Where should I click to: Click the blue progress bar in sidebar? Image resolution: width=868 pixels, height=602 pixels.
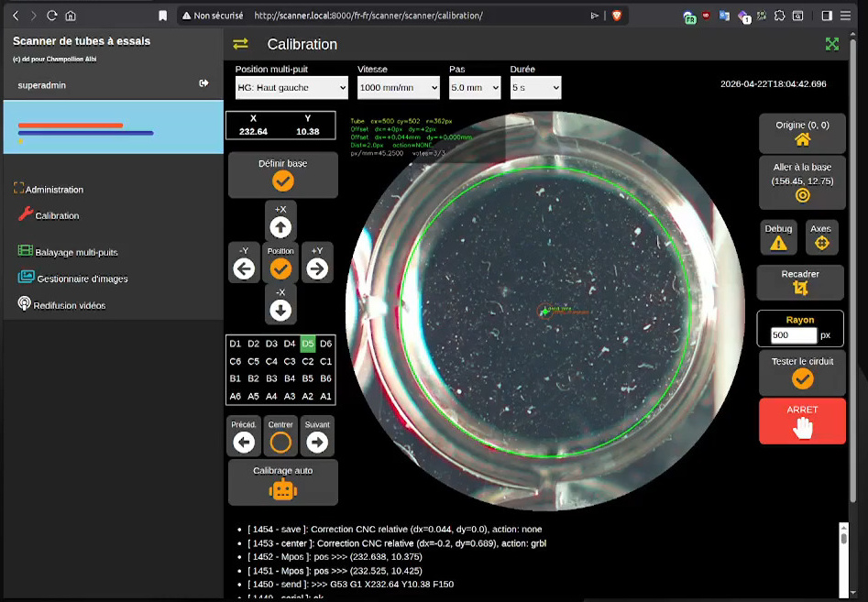pyautogui.click(x=85, y=133)
